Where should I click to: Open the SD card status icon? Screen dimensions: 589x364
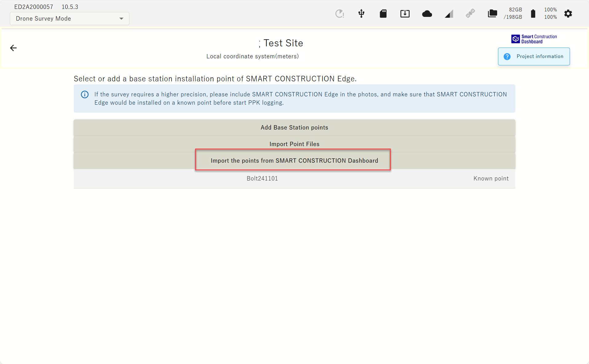383,14
